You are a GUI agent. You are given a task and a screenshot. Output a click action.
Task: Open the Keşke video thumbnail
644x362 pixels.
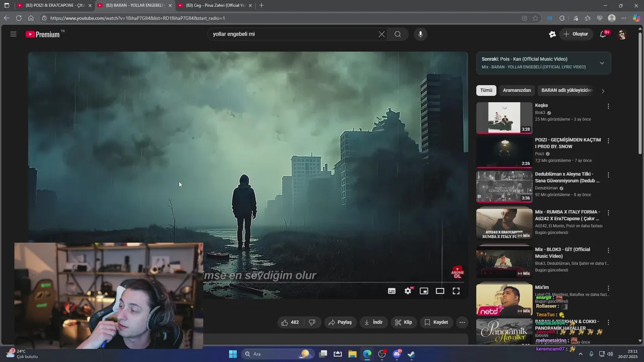coord(504,118)
